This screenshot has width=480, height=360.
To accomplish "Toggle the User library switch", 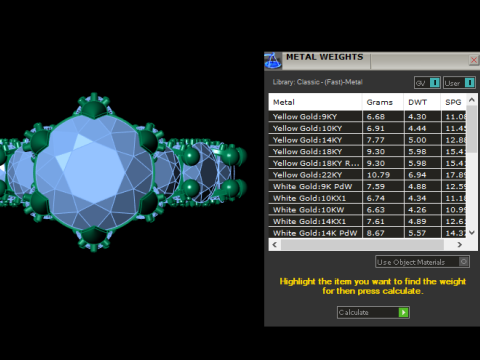I will (x=459, y=83).
